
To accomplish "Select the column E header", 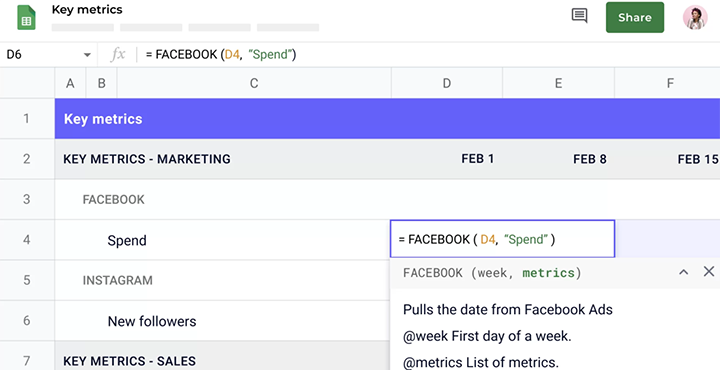I will coord(558,83).
